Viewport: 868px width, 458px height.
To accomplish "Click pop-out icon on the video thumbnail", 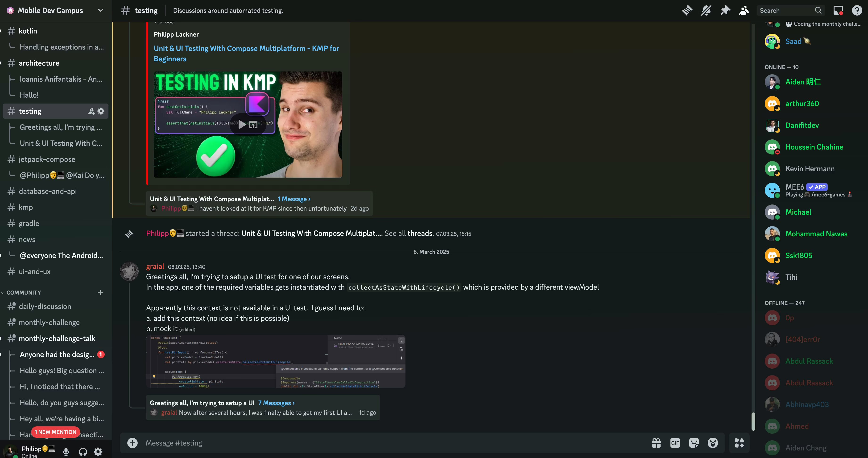I will 253,125.
